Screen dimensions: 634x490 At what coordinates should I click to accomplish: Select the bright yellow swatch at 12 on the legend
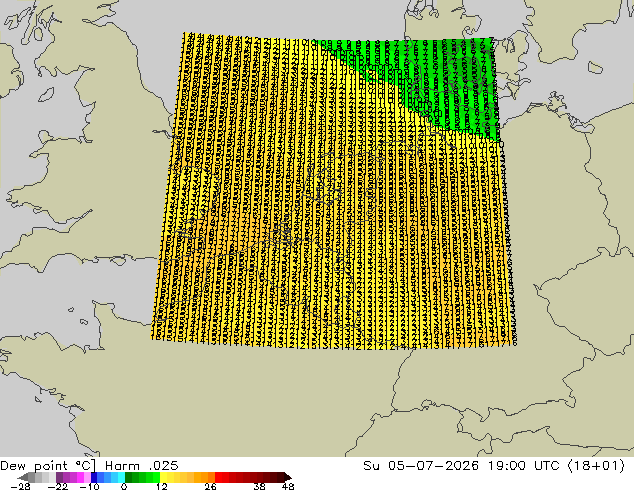163,477
